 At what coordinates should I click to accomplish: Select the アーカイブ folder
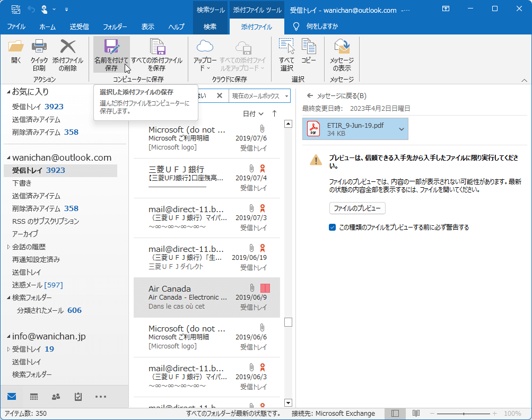(25, 234)
